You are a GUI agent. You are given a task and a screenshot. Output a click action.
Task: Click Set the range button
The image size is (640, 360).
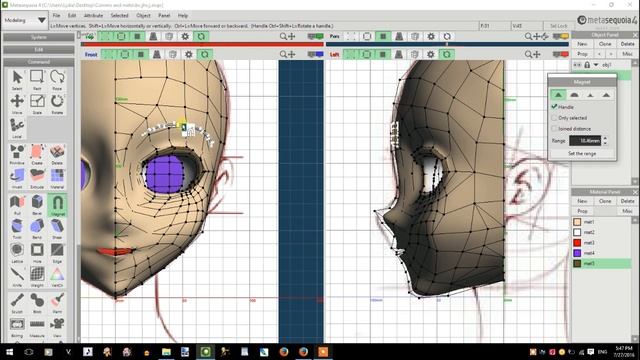point(582,153)
